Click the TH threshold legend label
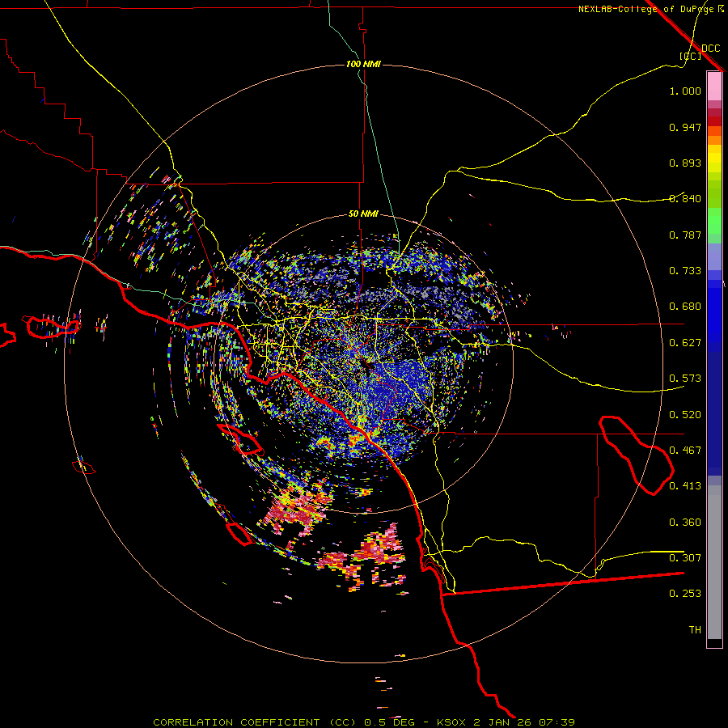 coord(695,630)
